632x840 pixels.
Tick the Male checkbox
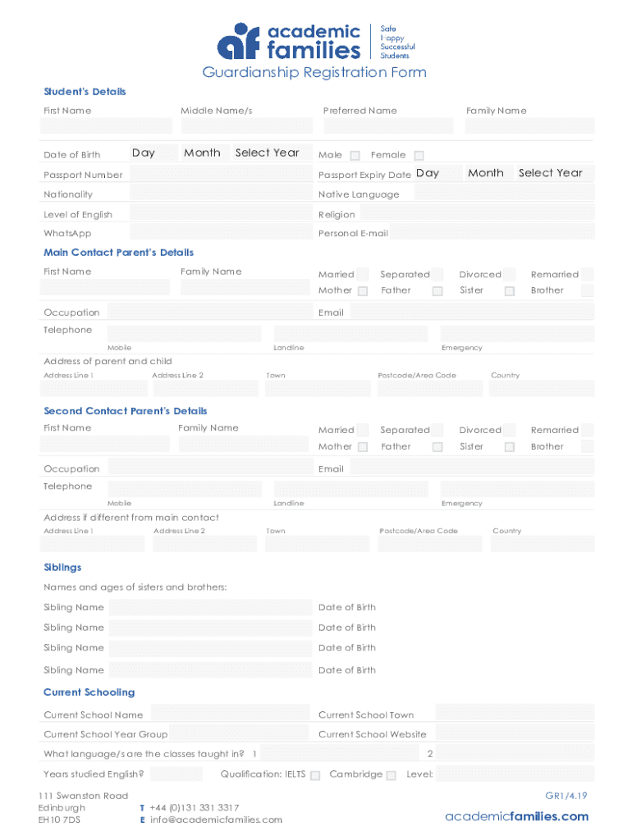(355, 156)
